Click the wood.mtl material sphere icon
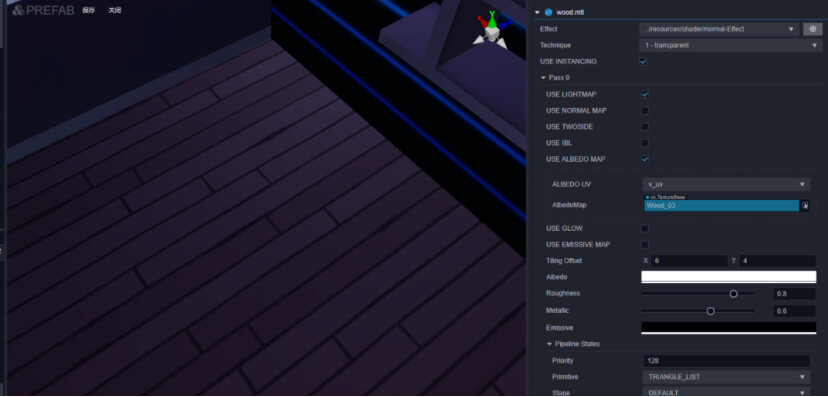The height and width of the screenshot is (397, 828). (x=549, y=12)
